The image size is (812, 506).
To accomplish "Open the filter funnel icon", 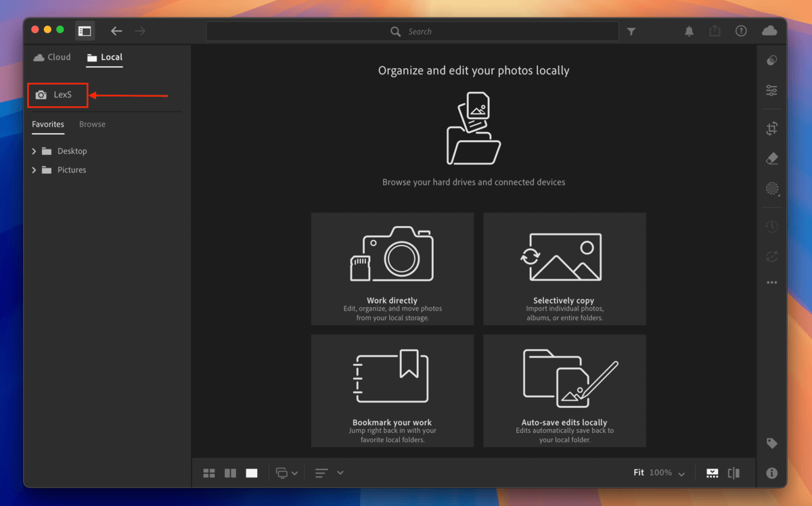I will (631, 31).
